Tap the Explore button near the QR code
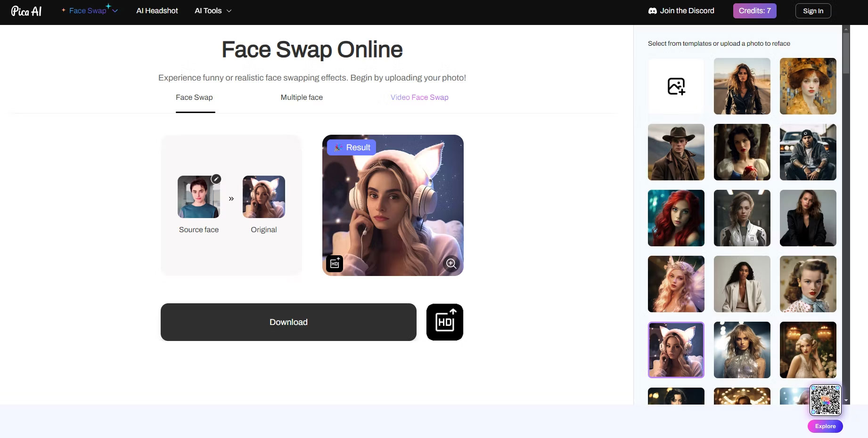Screen dimensions: 868x438 click(825, 426)
